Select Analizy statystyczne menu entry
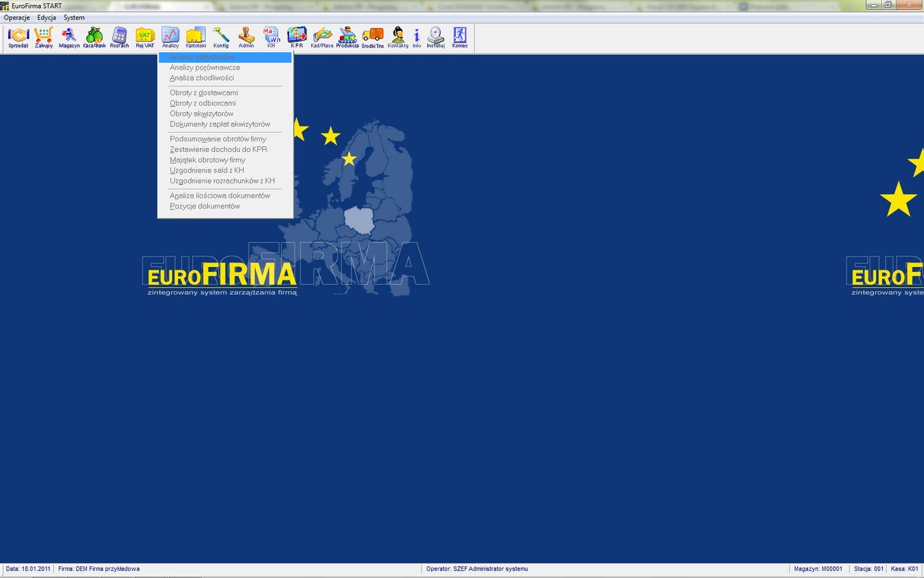This screenshot has width=924, height=578. point(225,57)
